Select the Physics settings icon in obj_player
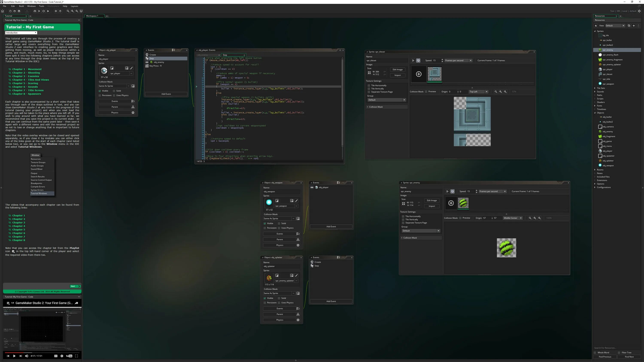Image resolution: width=644 pixels, height=362 pixels. click(133, 112)
